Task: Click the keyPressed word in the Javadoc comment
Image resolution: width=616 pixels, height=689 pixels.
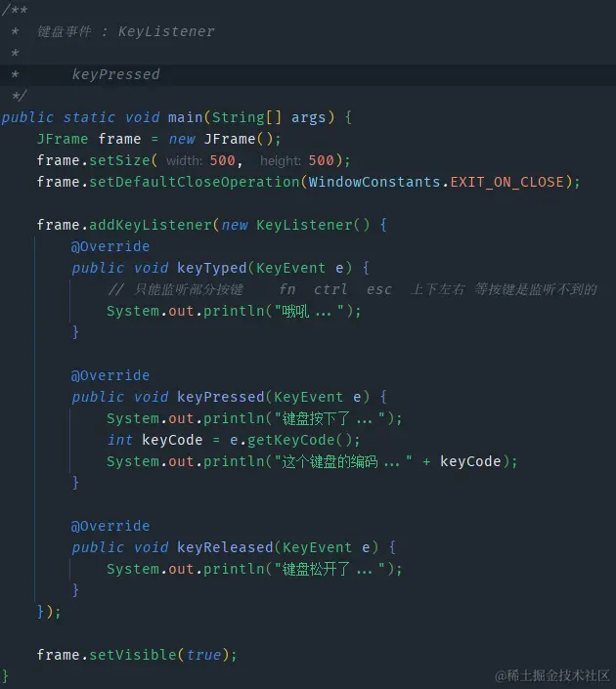Action: 115,74
